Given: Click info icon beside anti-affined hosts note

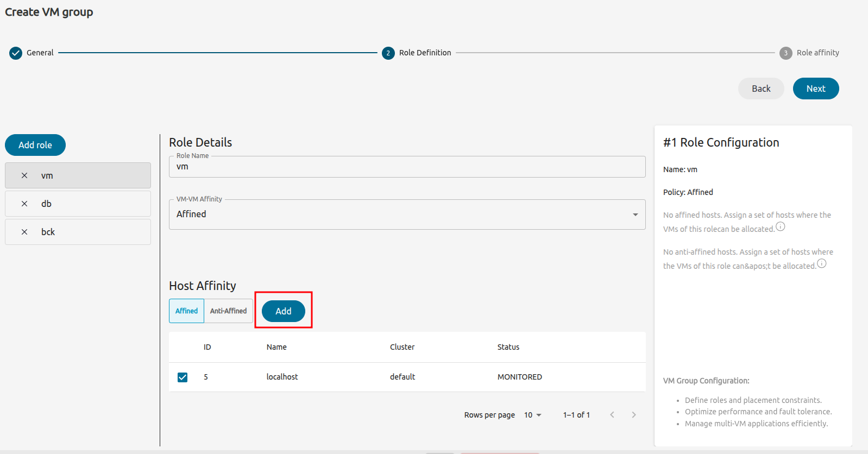Looking at the screenshot, I should point(821,263).
